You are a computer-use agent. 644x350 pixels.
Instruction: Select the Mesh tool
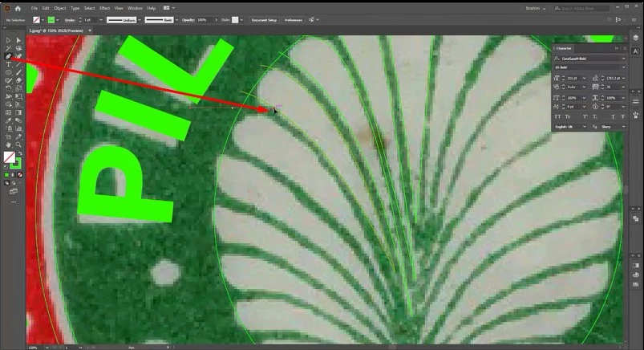point(8,112)
